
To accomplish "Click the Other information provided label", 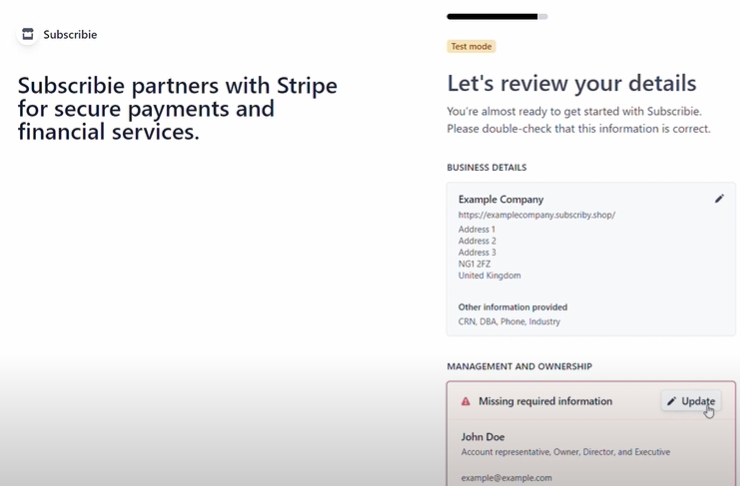I will (x=513, y=307).
